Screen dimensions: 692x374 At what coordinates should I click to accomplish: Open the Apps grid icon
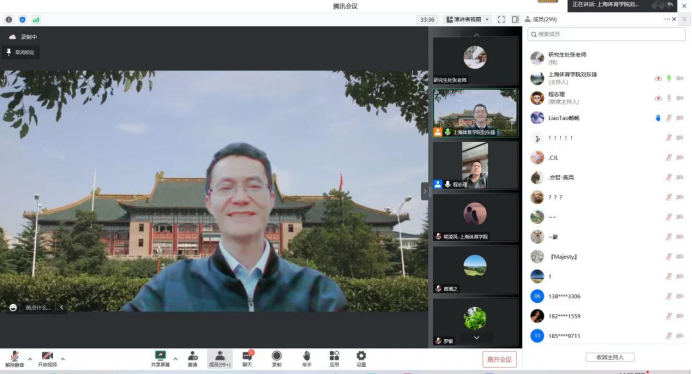[334, 359]
